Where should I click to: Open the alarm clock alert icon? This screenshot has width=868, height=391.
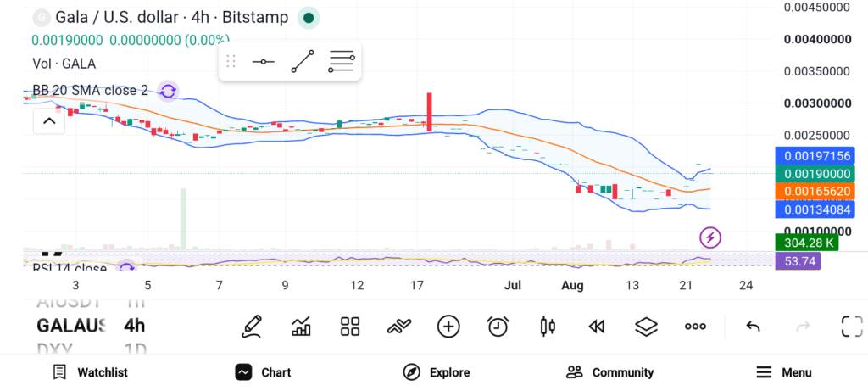point(498,327)
